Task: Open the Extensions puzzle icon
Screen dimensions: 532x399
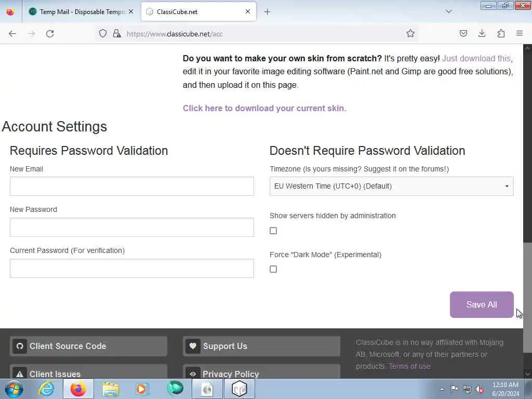Action: pos(501,33)
